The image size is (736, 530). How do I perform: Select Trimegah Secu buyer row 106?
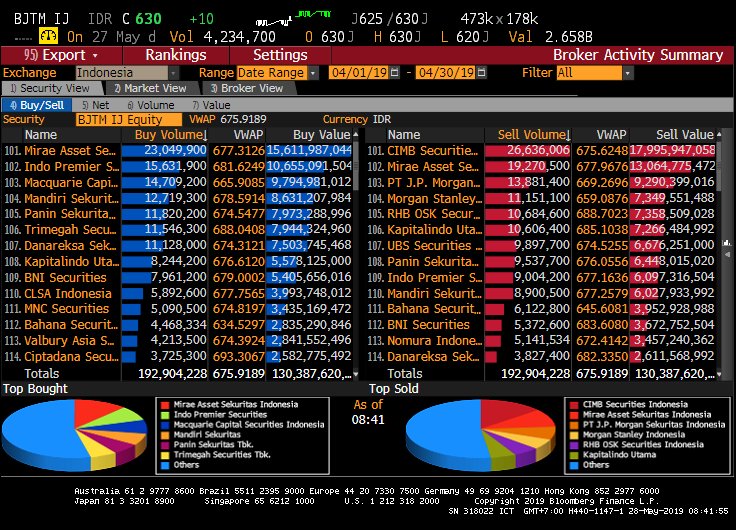[x=177, y=230]
